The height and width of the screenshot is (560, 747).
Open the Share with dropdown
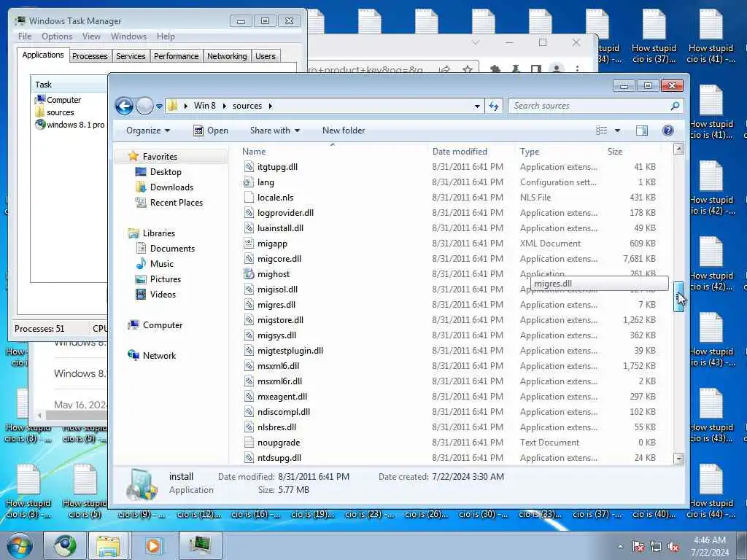275,131
